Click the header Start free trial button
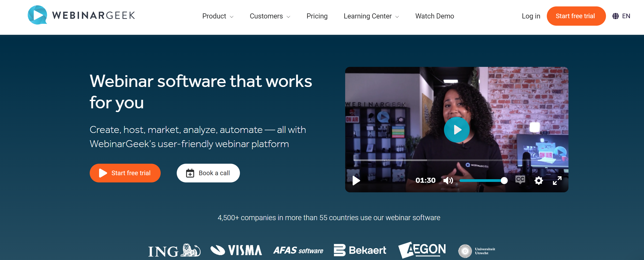644x260 pixels. (x=576, y=16)
